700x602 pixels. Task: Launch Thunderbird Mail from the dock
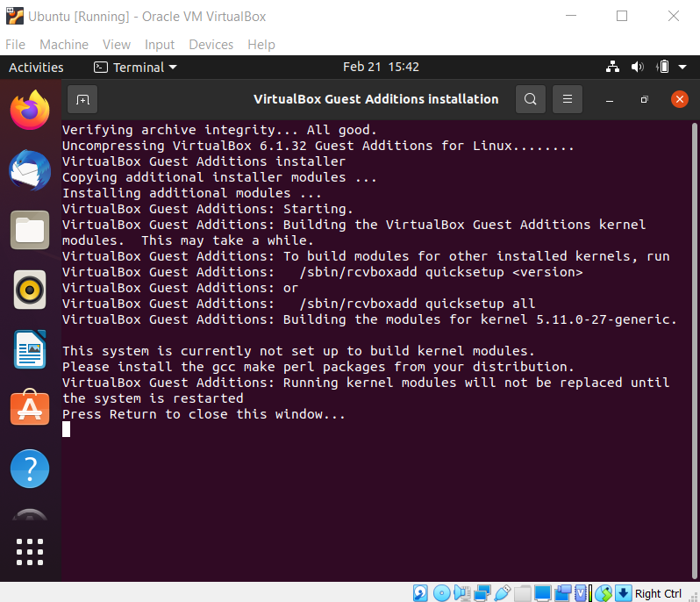pos(30,170)
